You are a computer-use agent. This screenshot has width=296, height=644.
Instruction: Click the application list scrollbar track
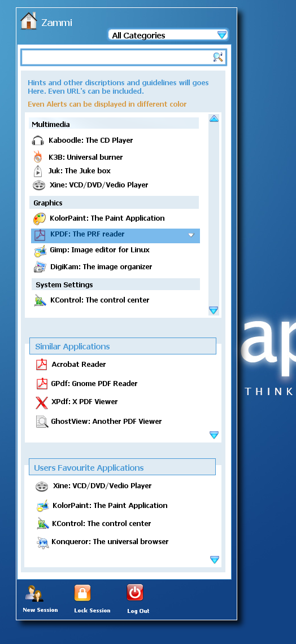214,214
